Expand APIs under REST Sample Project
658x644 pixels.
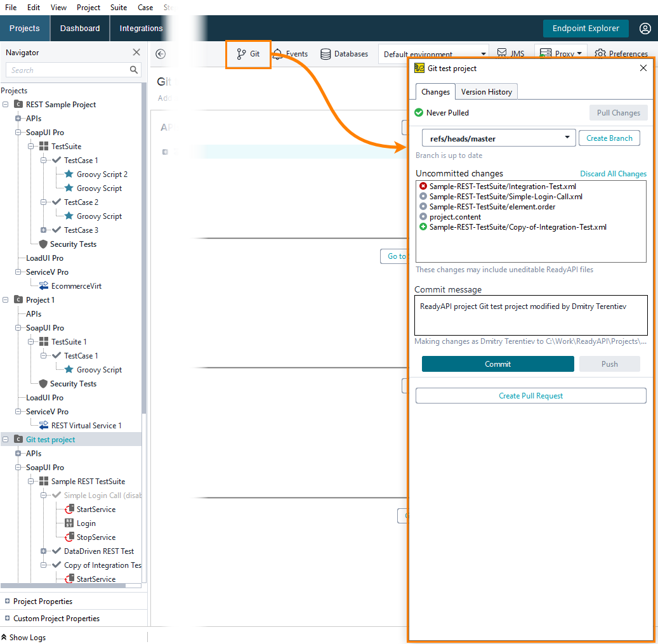[x=18, y=118]
